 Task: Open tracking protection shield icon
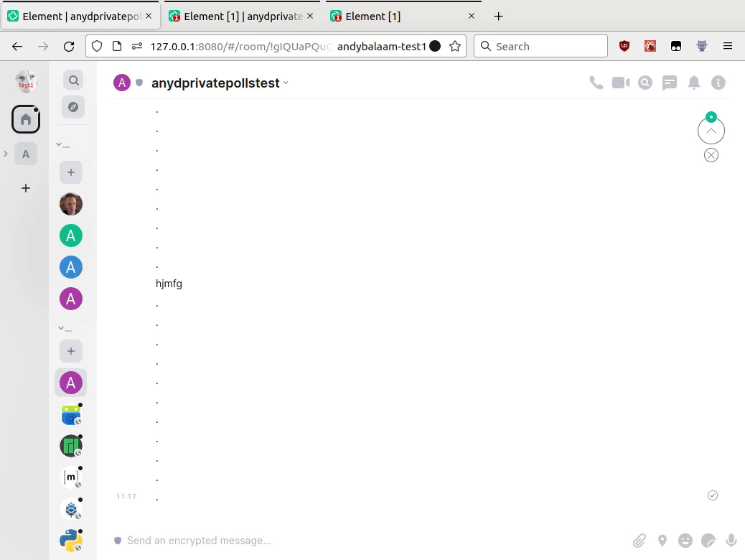pos(97,46)
